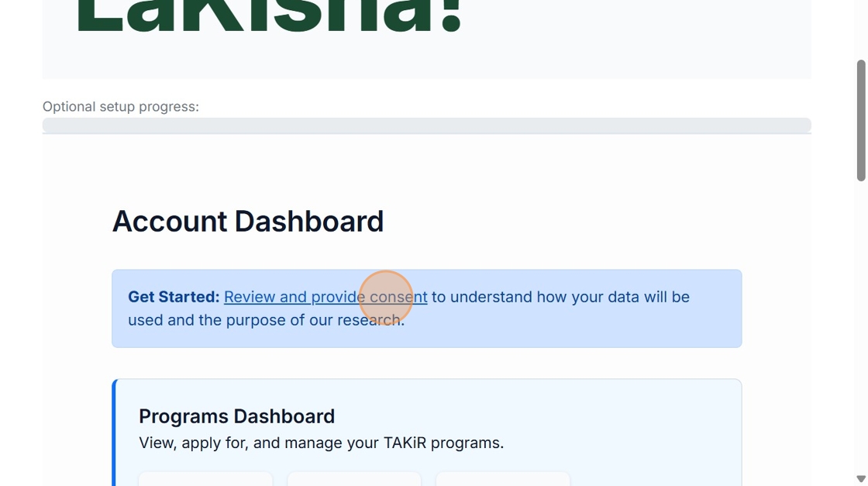This screenshot has height=486, width=868.
Task: Select the first card under Programs Dashboard
Action: (205, 478)
